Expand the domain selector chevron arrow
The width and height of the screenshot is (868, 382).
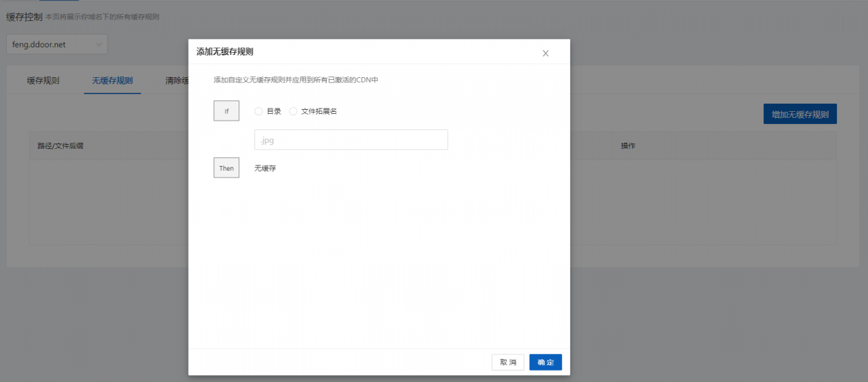click(99, 45)
